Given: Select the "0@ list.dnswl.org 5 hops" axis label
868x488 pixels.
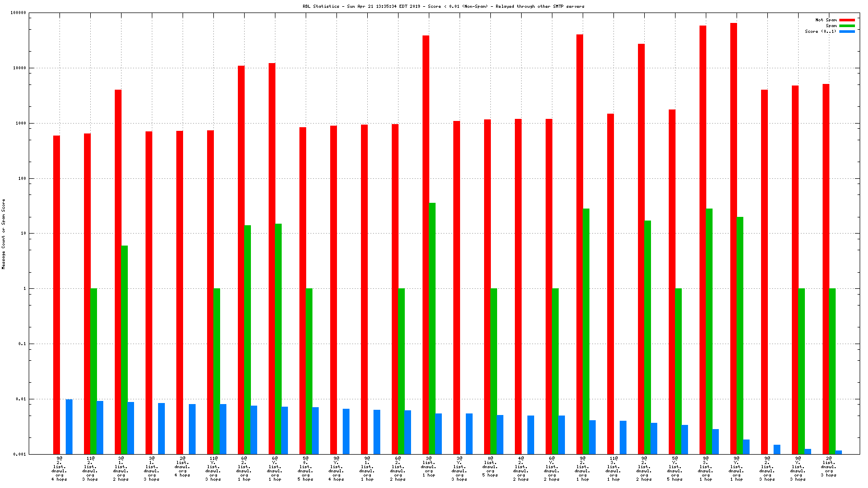Looking at the screenshot, I should coord(490,467).
